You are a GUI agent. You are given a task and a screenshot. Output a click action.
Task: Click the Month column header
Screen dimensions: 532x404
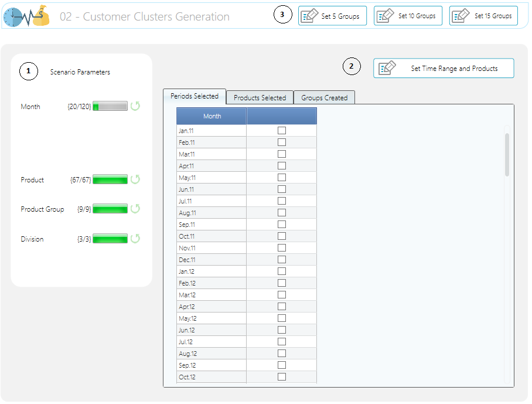[212, 116]
